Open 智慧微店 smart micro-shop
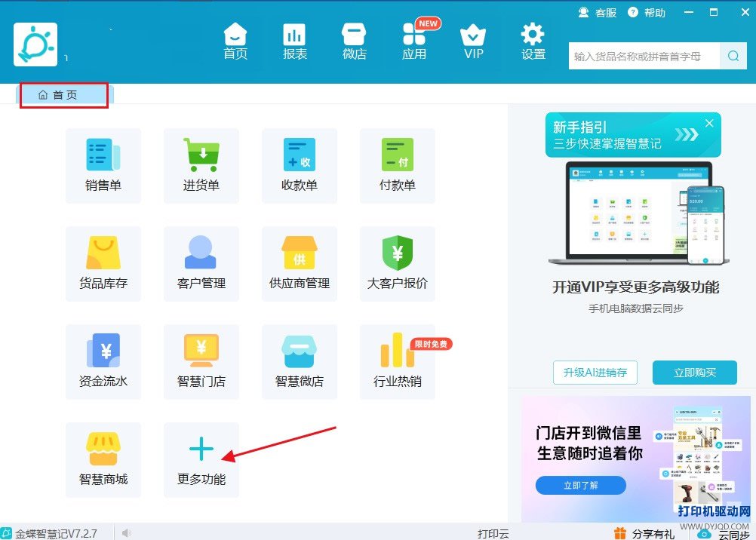This screenshot has height=540, width=756. [x=300, y=361]
